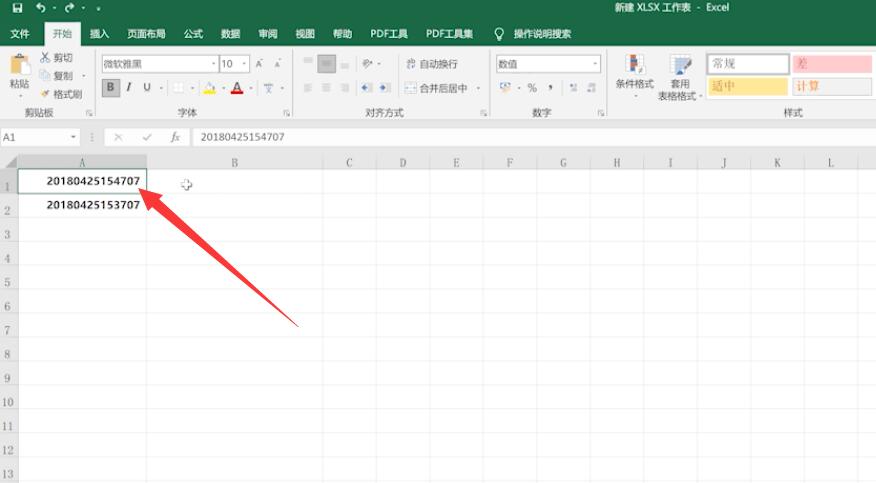
Task: Click the Accounting Number Format icon
Action: click(x=505, y=88)
